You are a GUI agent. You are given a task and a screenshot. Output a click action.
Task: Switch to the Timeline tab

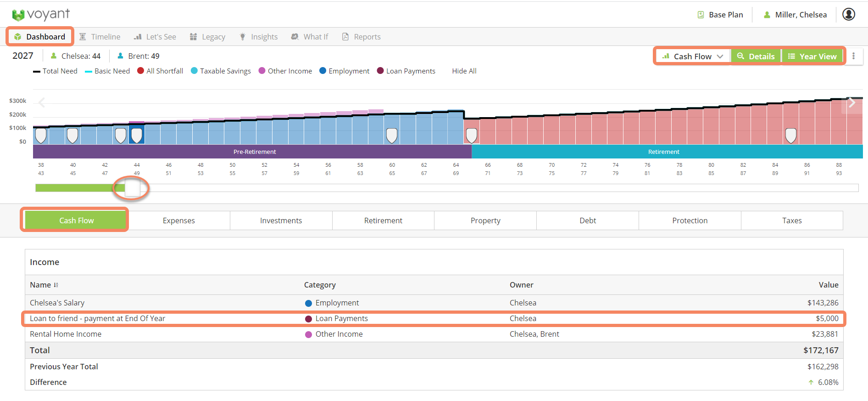pos(100,37)
